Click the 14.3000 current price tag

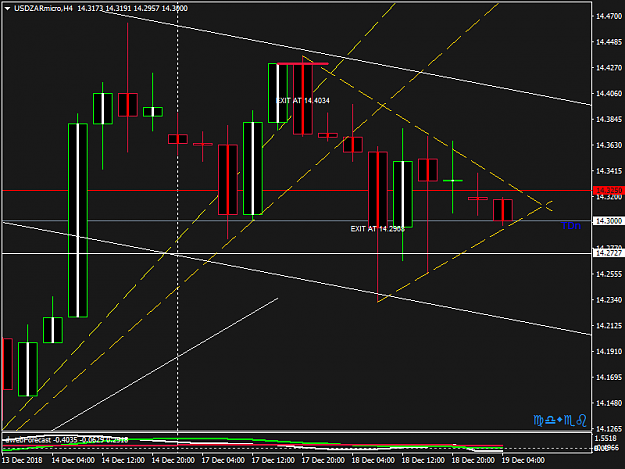[609, 221]
